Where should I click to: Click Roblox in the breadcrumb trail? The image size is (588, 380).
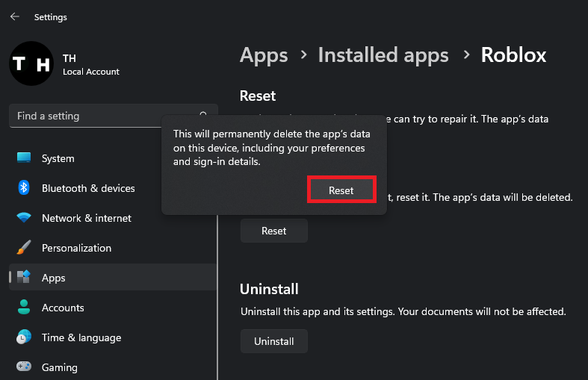tap(513, 54)
